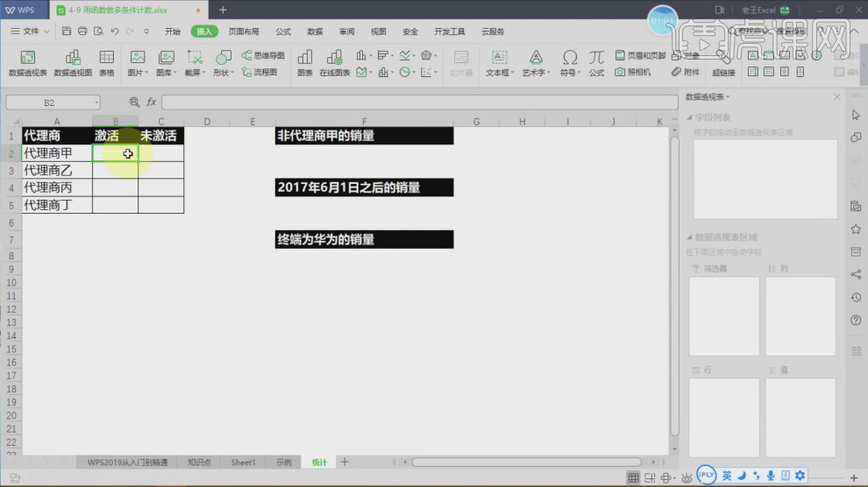Screen dimensions: 868x487
Task: Insert a camera snapshot (照相机)
Action: (x=633, y=72)
